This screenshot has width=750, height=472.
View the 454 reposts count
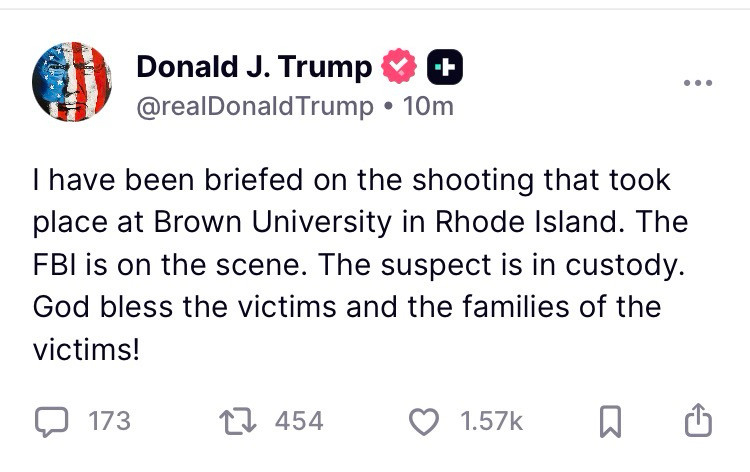(299, 421)
